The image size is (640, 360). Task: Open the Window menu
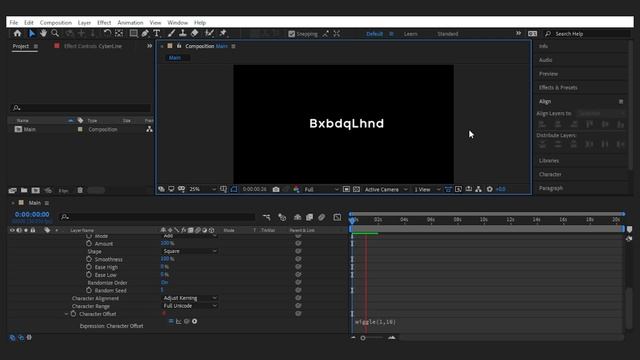pyautogui.click(x=178, y=22)
